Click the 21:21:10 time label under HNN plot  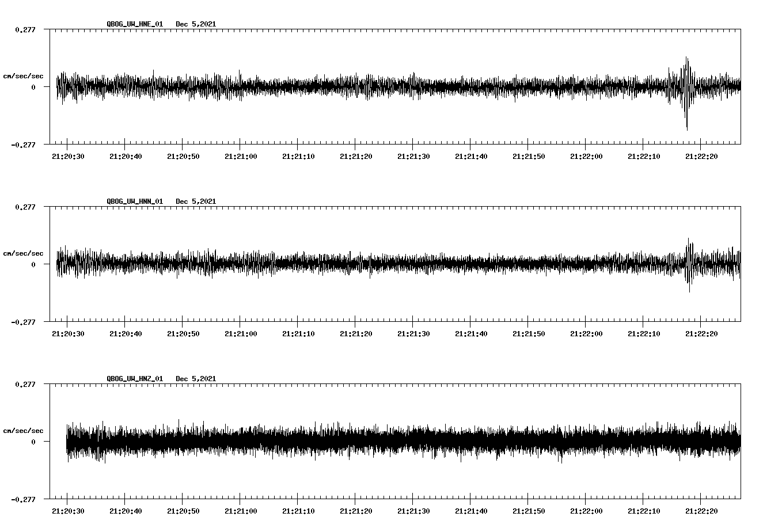[x=298, y=334]
